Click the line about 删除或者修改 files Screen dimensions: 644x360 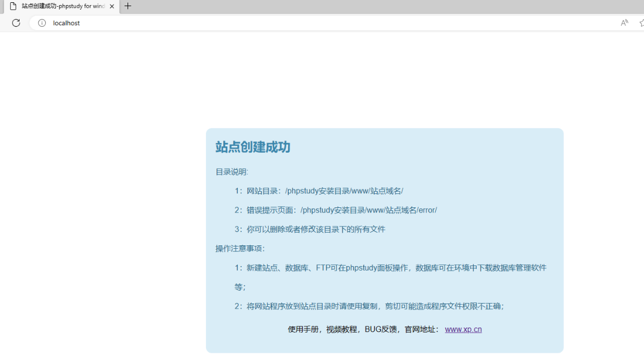[x=310, y=229]
